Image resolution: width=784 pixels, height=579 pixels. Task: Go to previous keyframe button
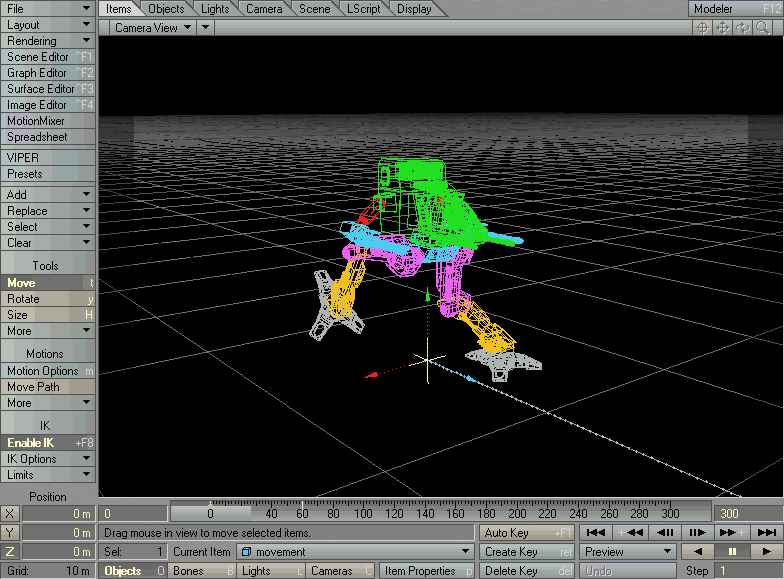tap(631, 532)
